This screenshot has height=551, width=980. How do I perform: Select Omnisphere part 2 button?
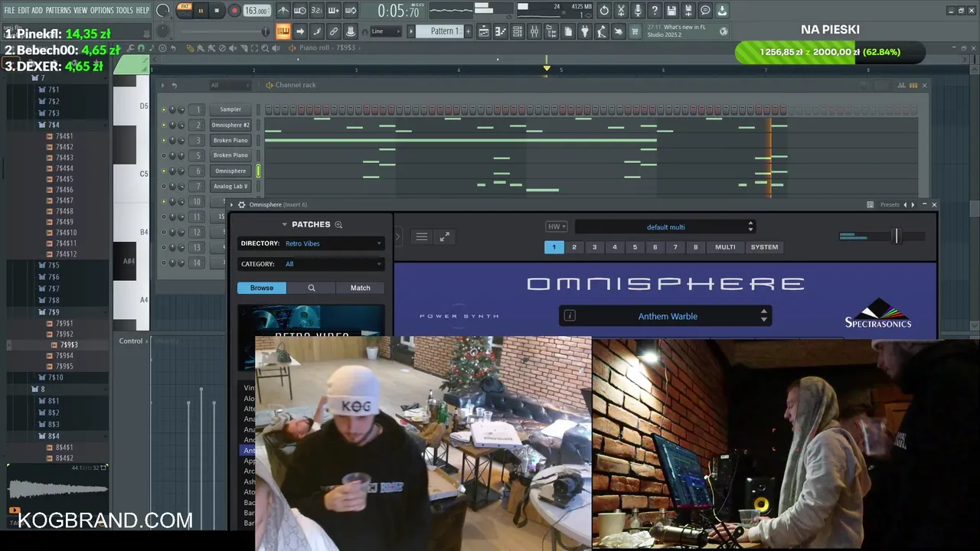coord(574,247)
